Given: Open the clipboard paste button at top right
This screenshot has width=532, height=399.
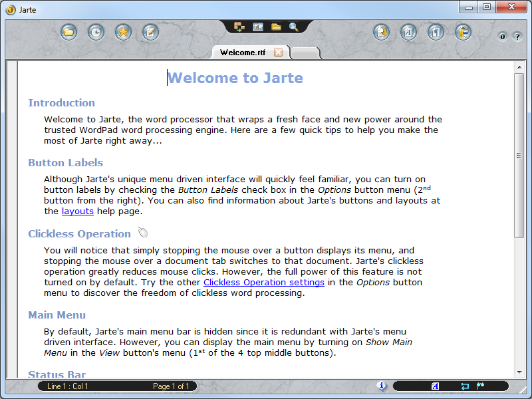Looking at the screenshot, I should pos(463,32).
